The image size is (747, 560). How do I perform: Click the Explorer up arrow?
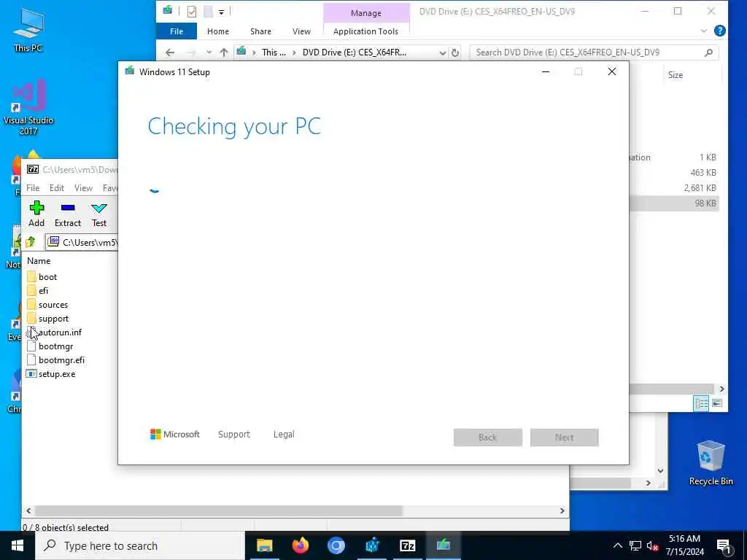(224, 52)
